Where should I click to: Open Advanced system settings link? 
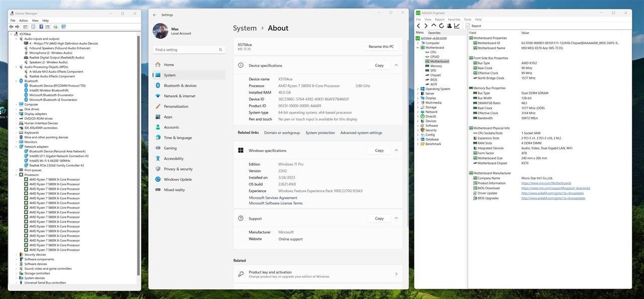point(361,133)
